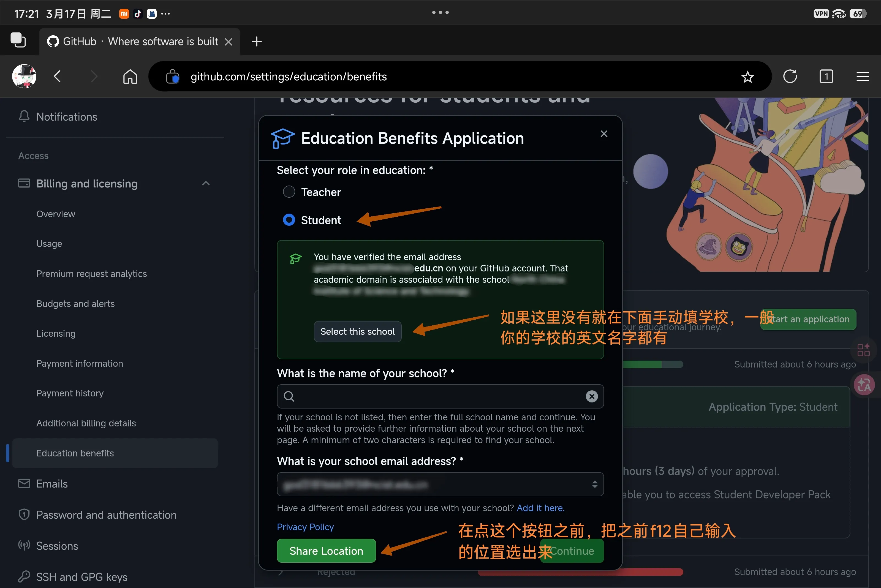Click the Billing and licensing card icon
881x588 pixels.
coord(24,183)
